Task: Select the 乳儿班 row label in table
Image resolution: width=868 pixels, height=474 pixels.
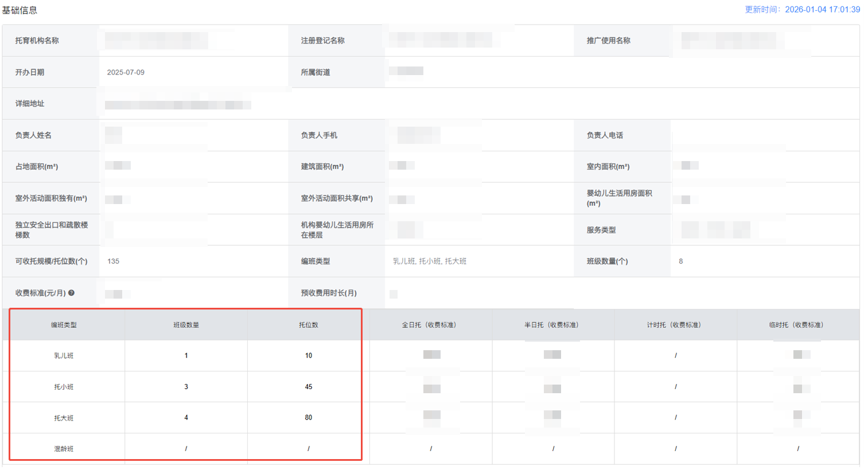Action: point(64,356)
